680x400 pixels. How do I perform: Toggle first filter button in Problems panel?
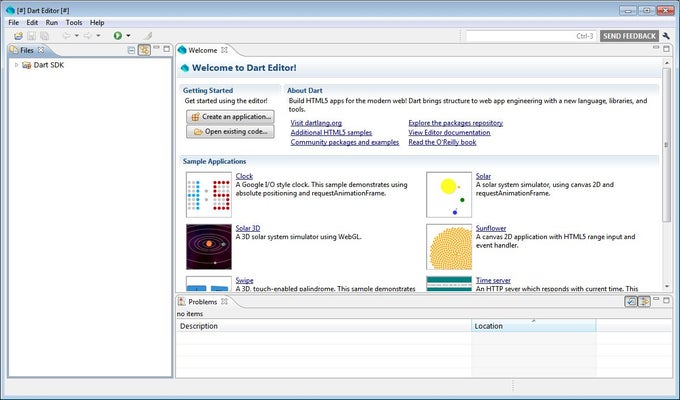pyautogui.click(x=631, y=301)
